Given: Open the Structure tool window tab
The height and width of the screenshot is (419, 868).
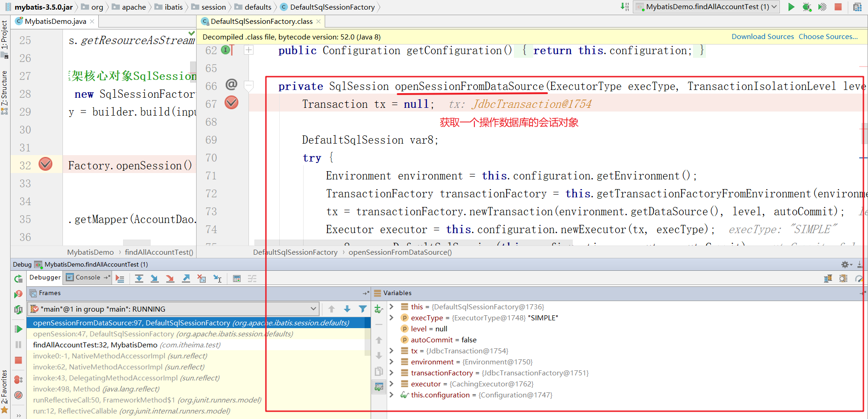Looking at the screenshot, I should [5, 92].
